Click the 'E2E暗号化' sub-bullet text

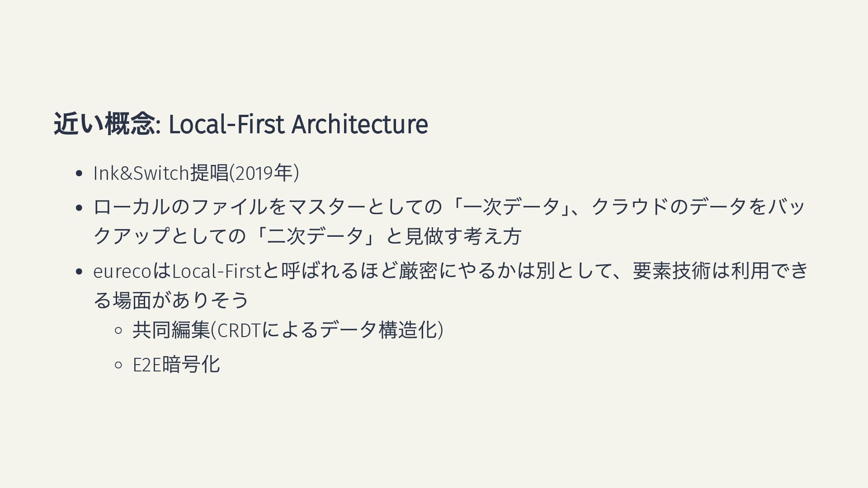coord(176,365)
